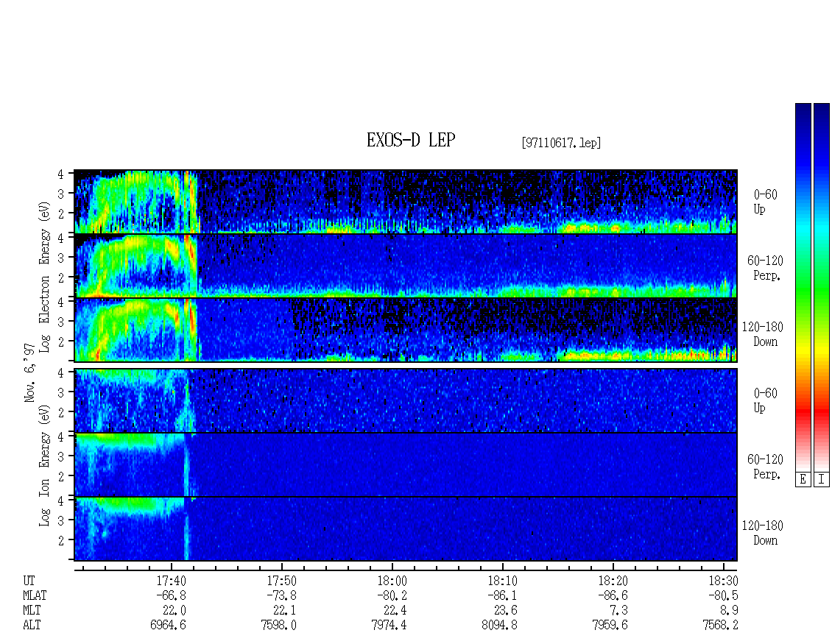Click the altitude value 7568.2

pyautogui.click(x=720, y=626)
